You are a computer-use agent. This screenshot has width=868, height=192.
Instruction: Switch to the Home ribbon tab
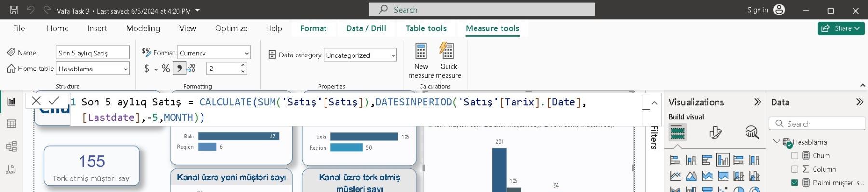pyautogui.click(x=57, y=28)
